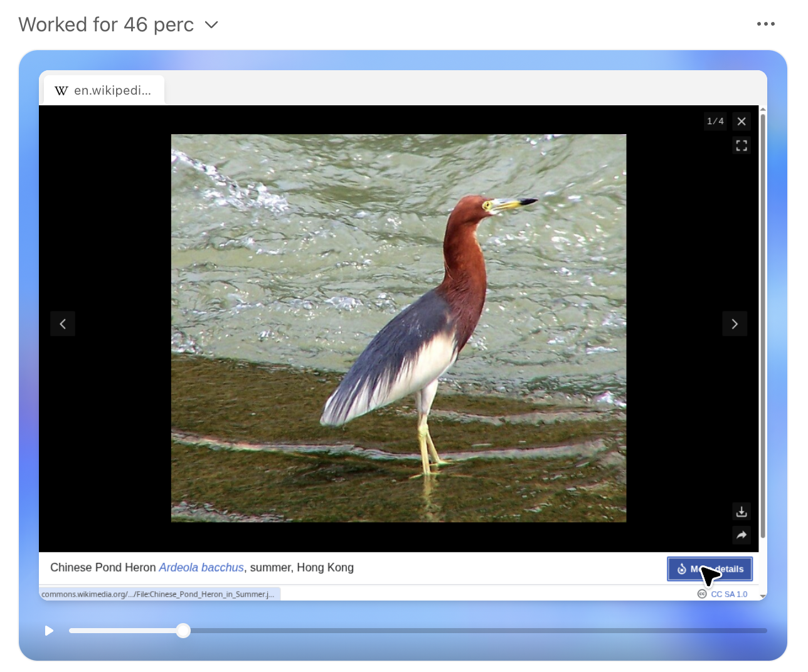Advance to the next image arrow
This screenshot has height=672, width=808.
click(735, 324)
